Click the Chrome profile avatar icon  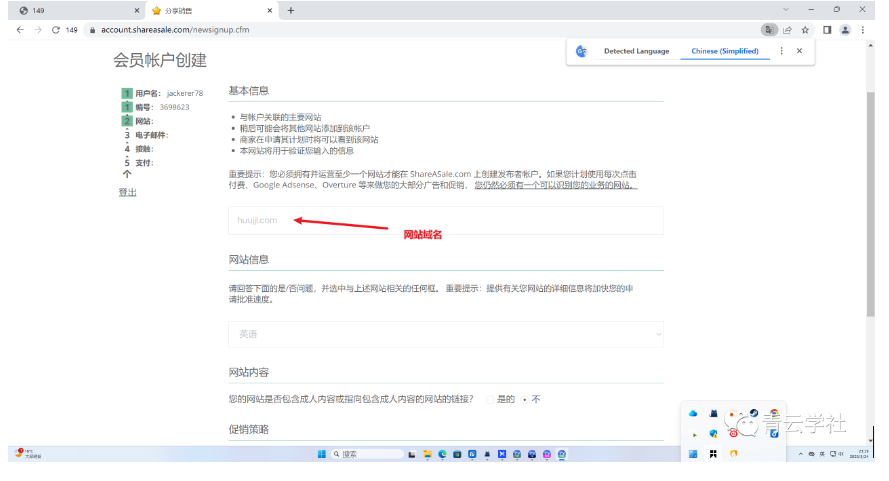(846, 30)
